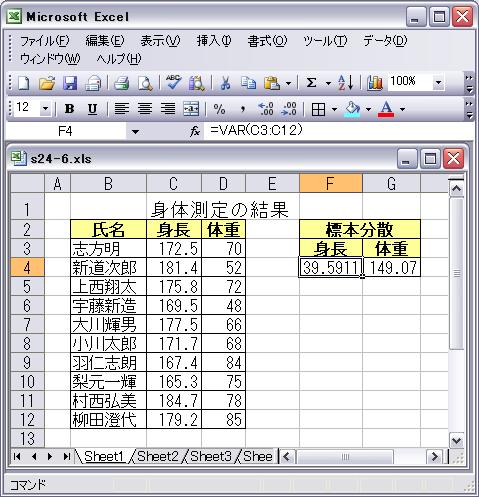
Task: Toggle Underline formatting
Action: click(92, 109)
